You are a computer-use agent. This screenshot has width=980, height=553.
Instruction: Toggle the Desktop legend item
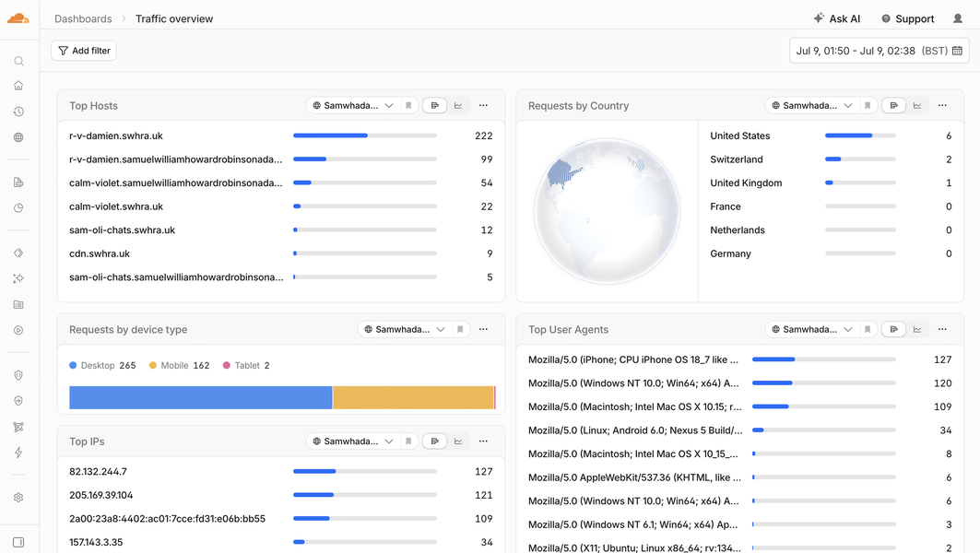coord(102,366)
